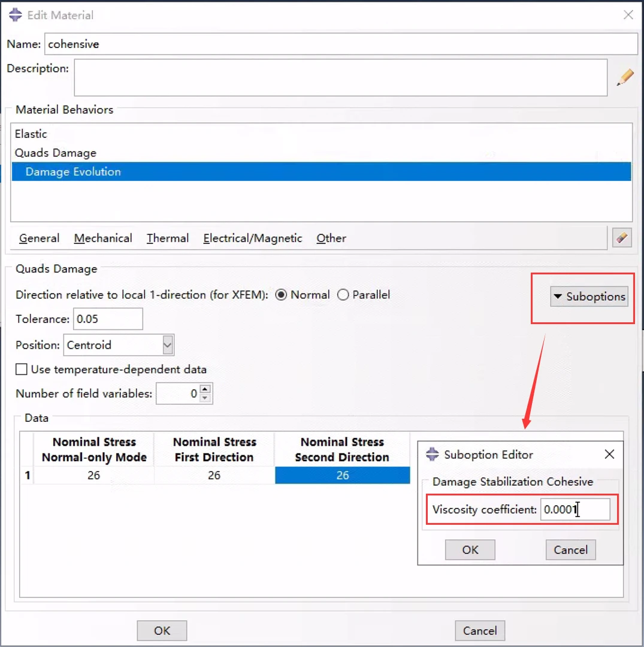Click the Description text field
Image resolution: width=644 pixels, height=647 pixels.
pyautogui.click(x=341, y=77)
